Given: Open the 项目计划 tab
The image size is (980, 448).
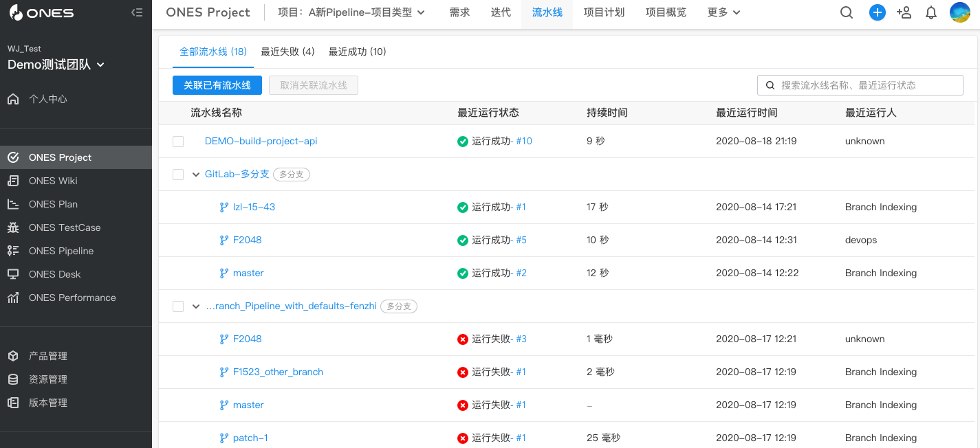Looking at the screenshot, I should [604, 12].
